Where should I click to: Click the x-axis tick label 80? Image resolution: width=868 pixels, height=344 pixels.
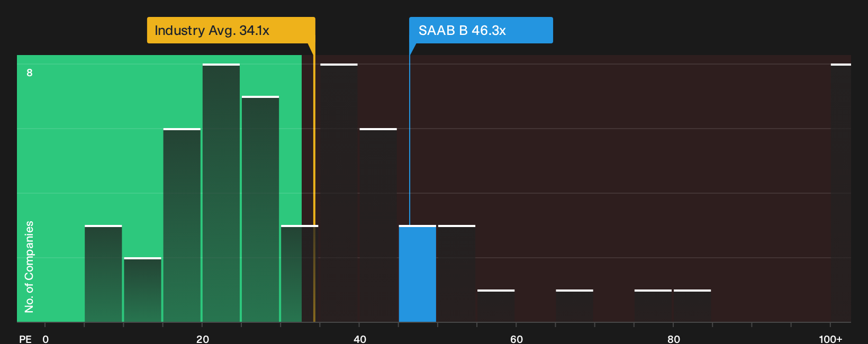point(673,339)
